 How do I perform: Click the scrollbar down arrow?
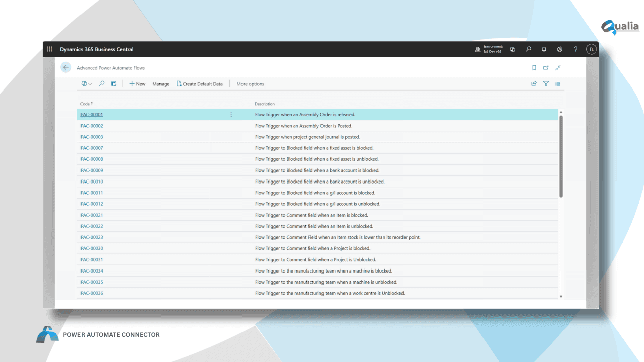[561, 297]
